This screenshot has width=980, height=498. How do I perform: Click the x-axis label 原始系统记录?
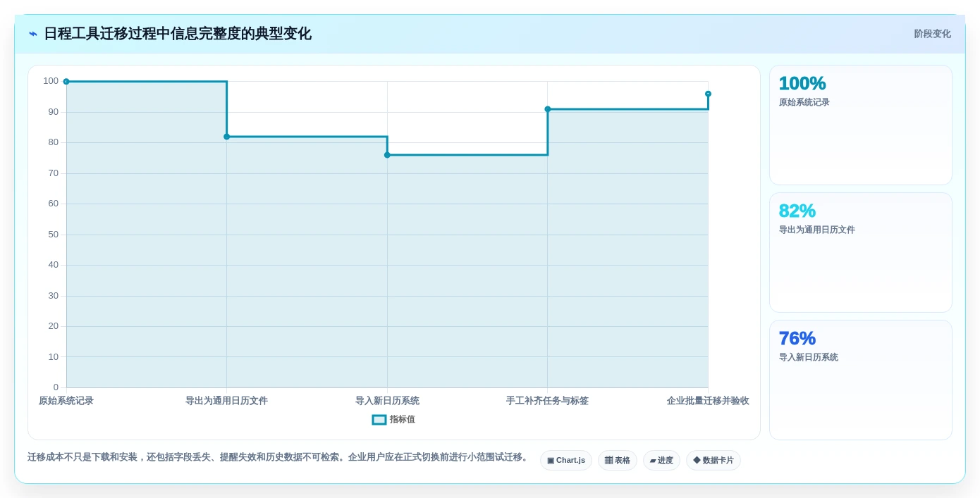point(66,401)
